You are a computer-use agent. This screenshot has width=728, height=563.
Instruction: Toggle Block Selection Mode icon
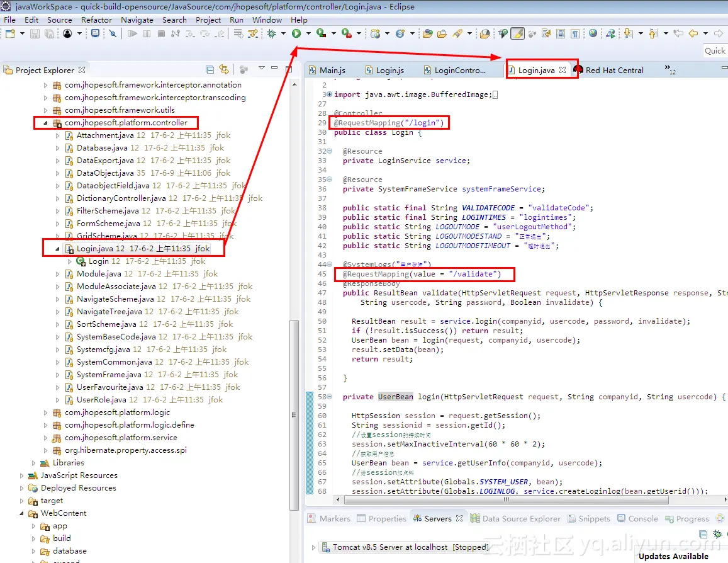coord(561,33)
